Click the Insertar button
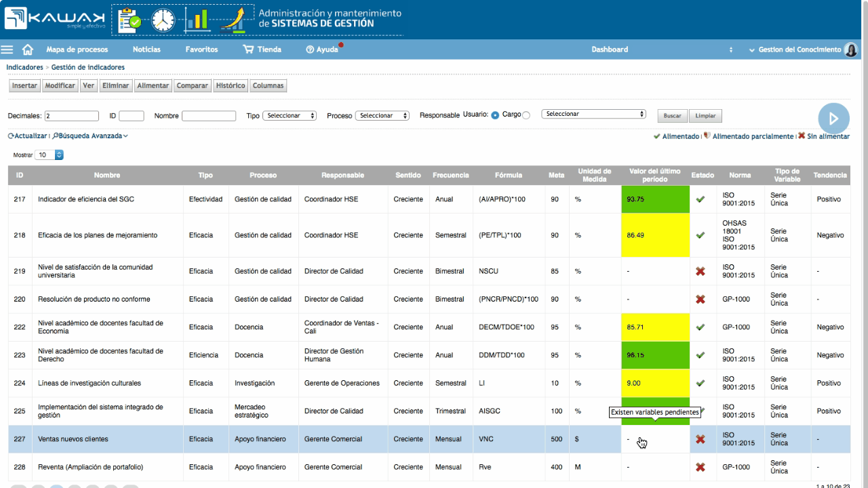 24,86
